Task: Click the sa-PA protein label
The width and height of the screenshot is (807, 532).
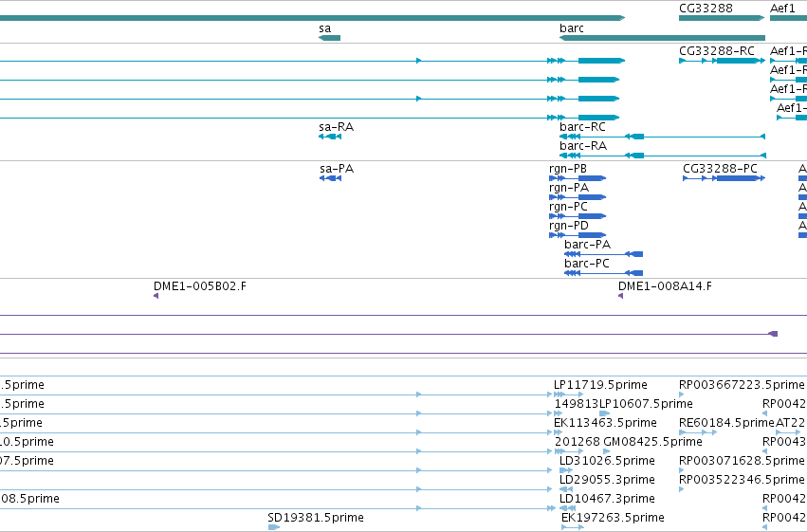Action: pos(337,169)
